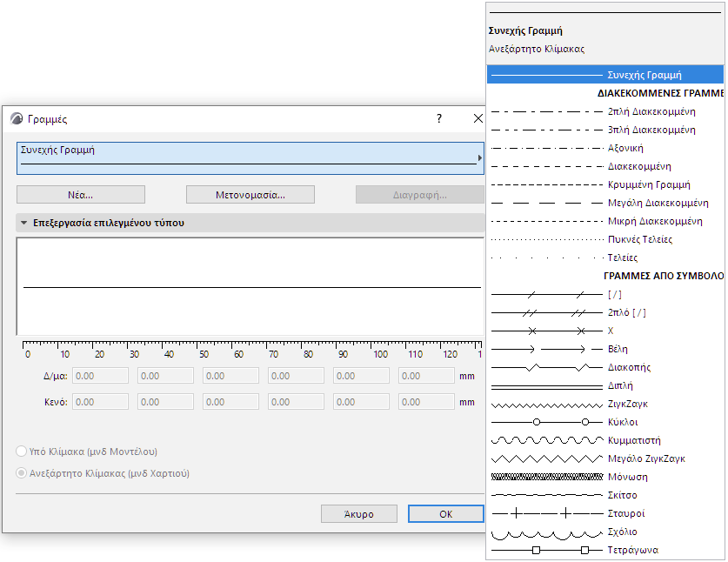Click last Δ/μα dash length field
The height and width of the screenshot is (562, 728).
point(426,376)
